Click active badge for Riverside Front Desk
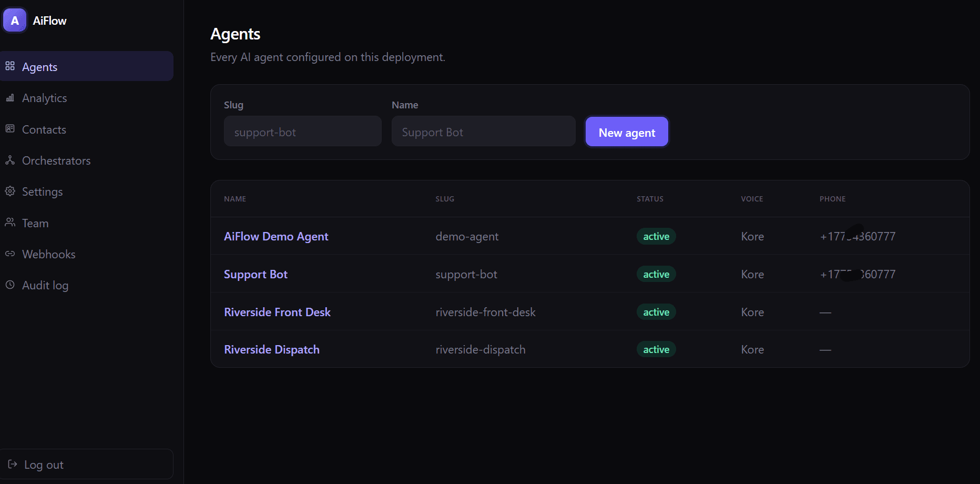This screenshot has height=484, width=980. [x=656, y=312]
